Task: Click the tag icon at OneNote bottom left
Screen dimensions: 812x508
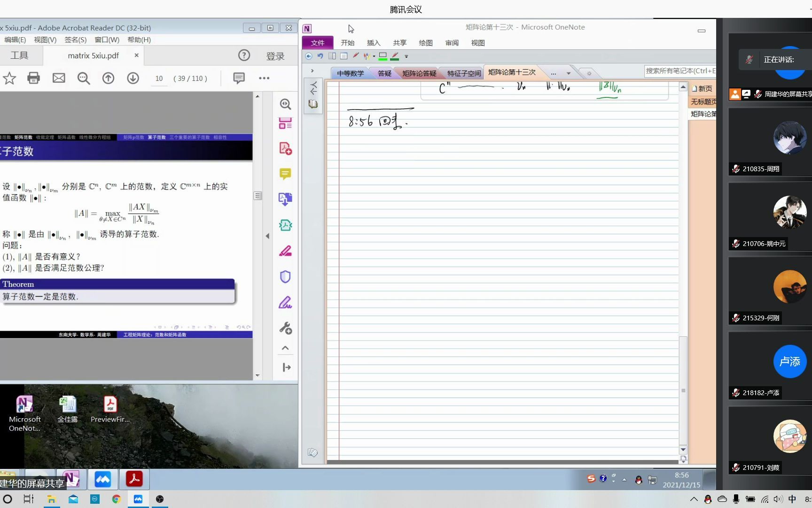Action: click(312, 452)
